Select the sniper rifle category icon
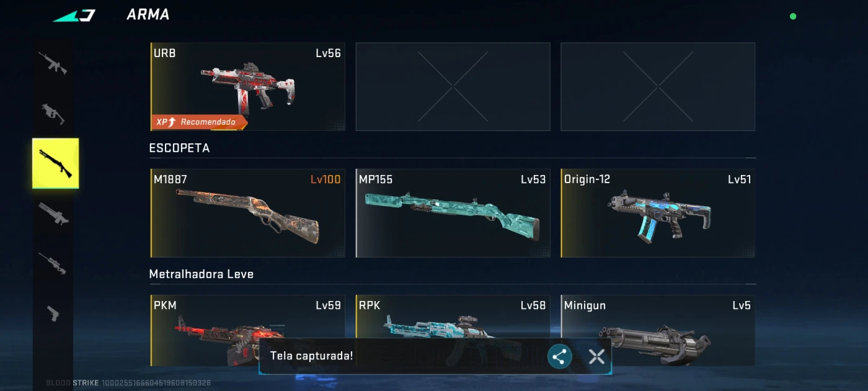Image resolution: width=868 pixels, height=391 pixels. point(53,263)
